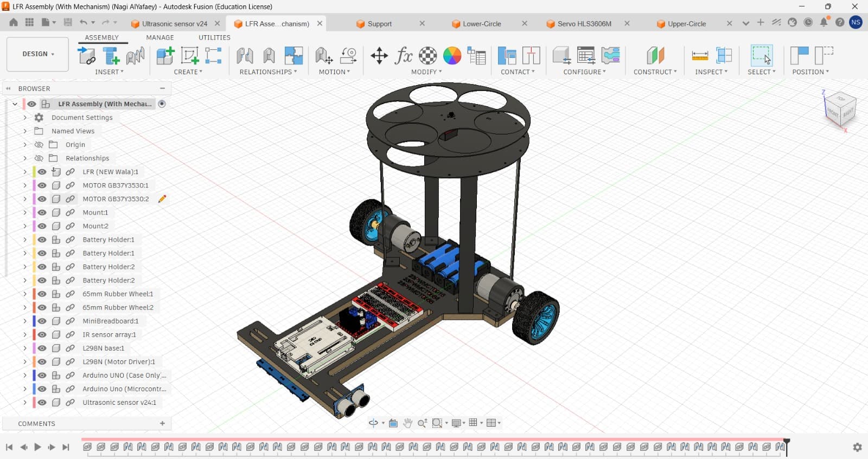This screenshot has height=459, width=868.
Task: Hide the MiniBreadboard:1 component
Action: coord(42,321)
